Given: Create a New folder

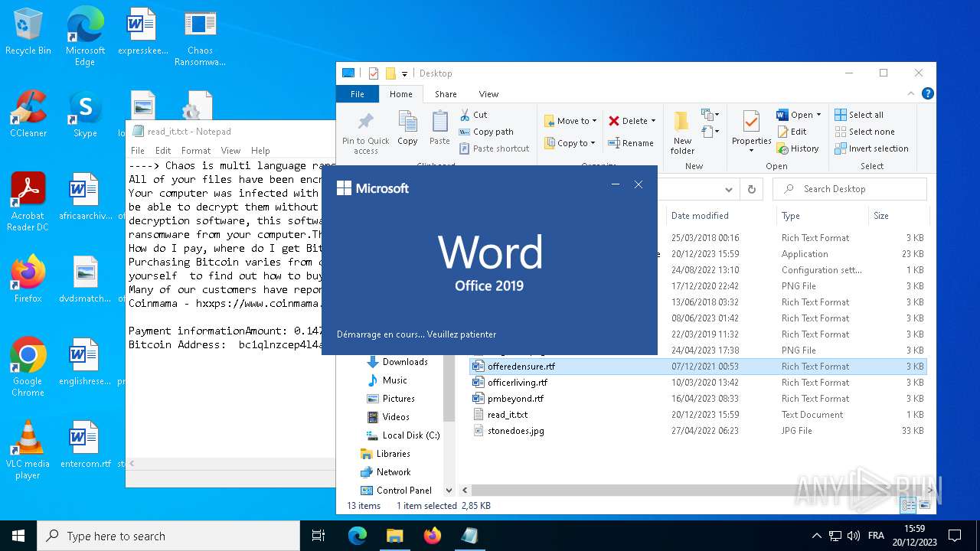Looking at the screenshot, I should pyautogui.click(x=682, y=132).
